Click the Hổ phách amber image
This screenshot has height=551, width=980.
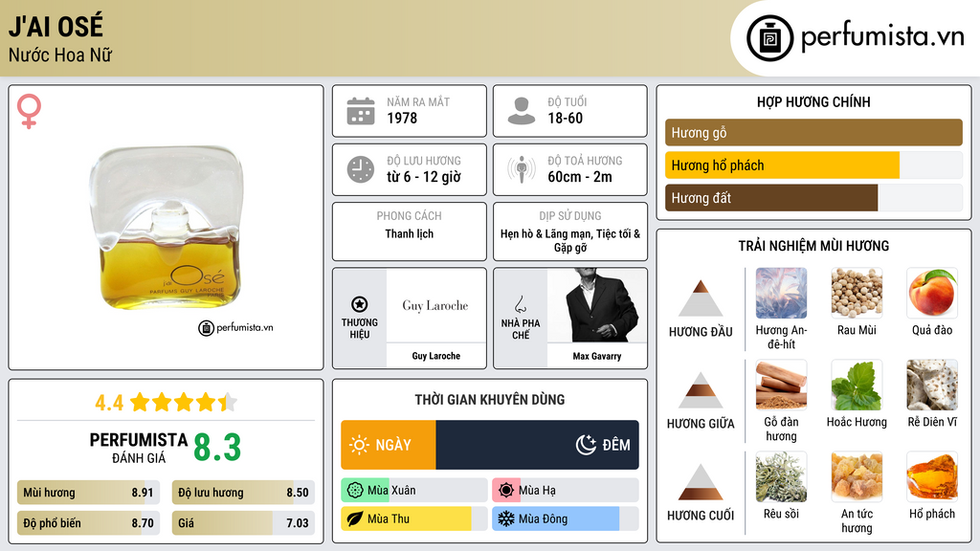(932, 477)
